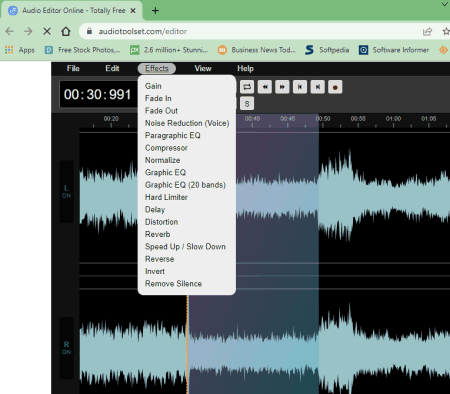Click the fast forward button
Viewport: 450px width, 394px height.
coord(282,87)
